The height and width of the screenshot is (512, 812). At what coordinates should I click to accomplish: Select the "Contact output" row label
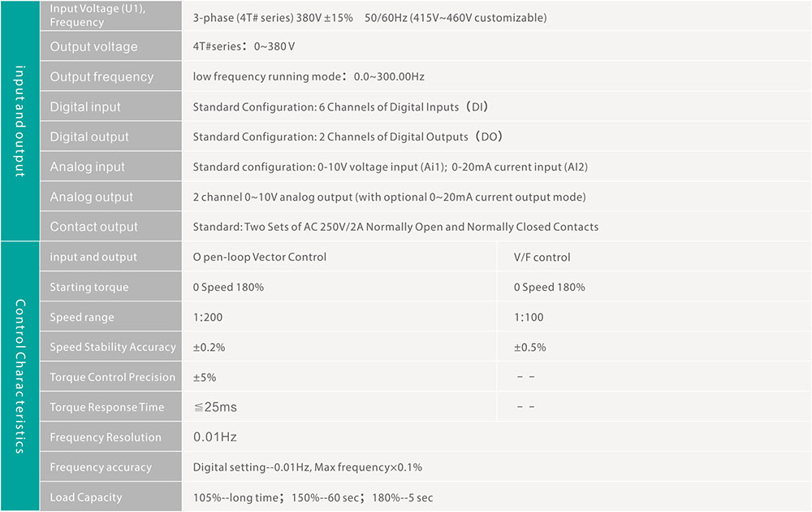click(x=94, y=227)
